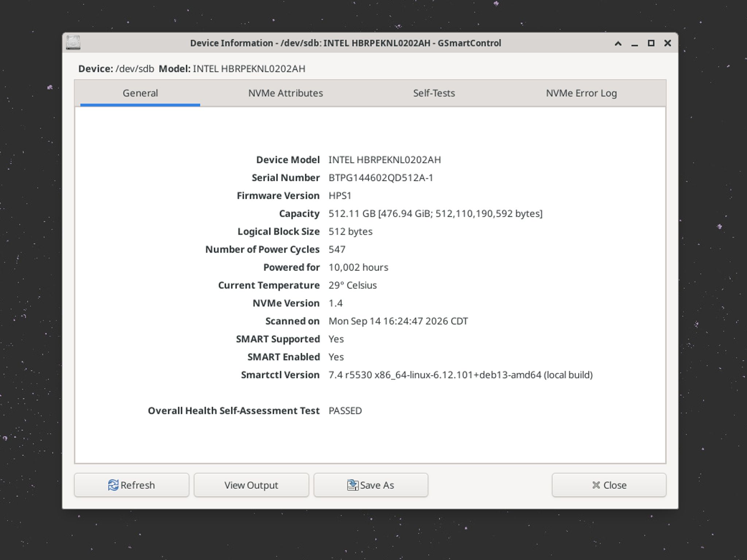Viewport: 747px width, 560px height.
Task: Minimize the Device Information window
Action: [x=635, y=43]
